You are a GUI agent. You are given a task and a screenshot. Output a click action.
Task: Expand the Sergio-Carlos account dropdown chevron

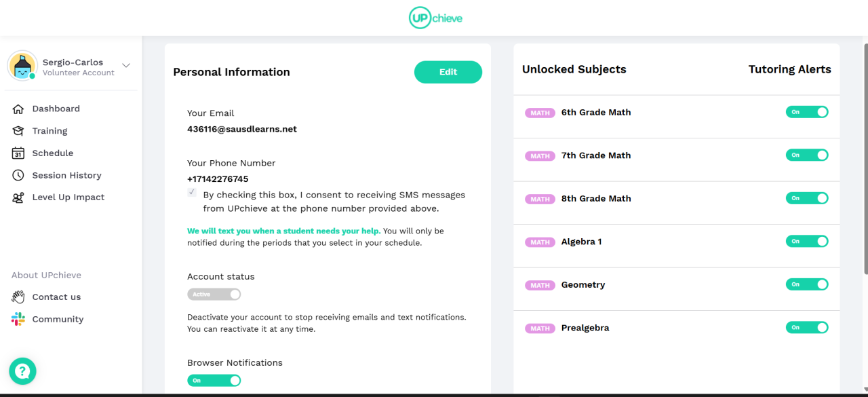(126, 65)
